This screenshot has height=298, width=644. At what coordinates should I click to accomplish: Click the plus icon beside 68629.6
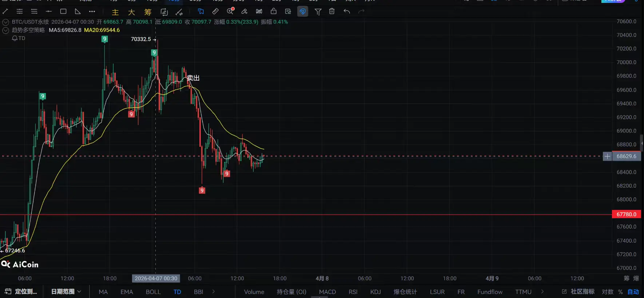607,157
